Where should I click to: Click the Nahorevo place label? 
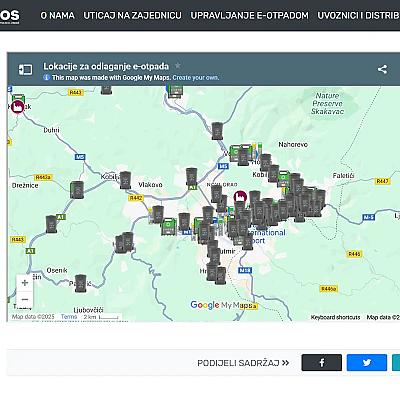click(x=293, y=144)
